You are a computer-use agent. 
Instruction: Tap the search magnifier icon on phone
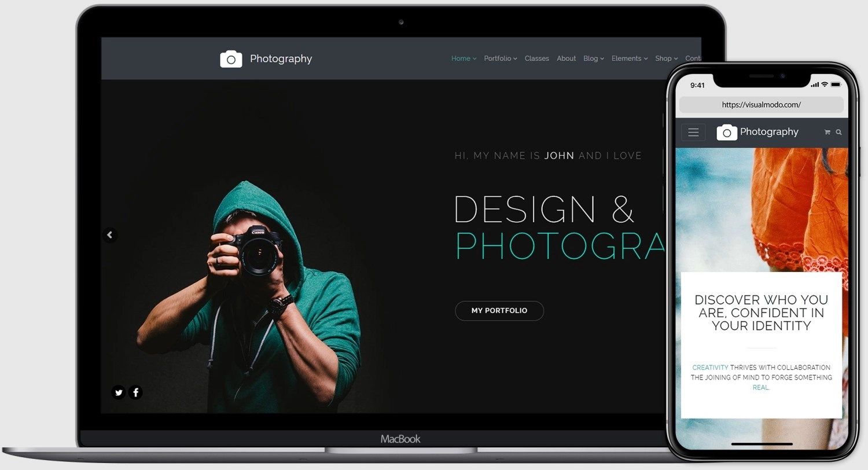[838, 132]
